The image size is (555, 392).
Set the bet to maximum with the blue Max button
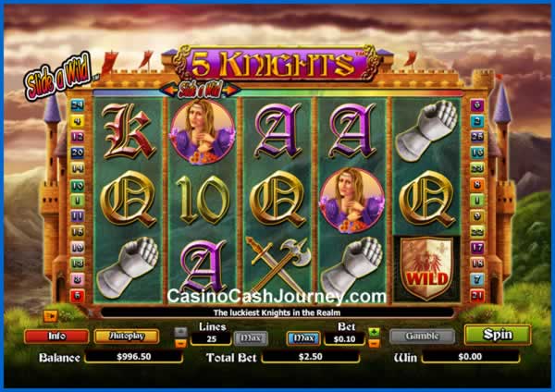coord(303,338)
